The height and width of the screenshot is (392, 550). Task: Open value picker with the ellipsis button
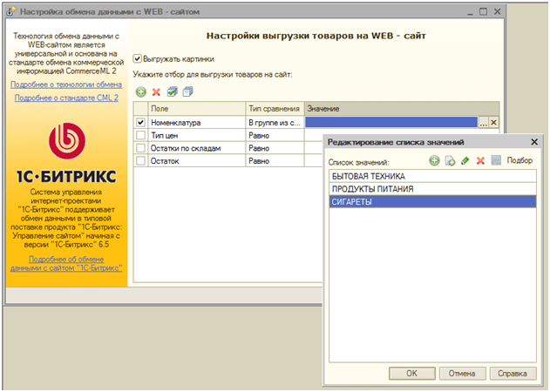coord(484,122)
